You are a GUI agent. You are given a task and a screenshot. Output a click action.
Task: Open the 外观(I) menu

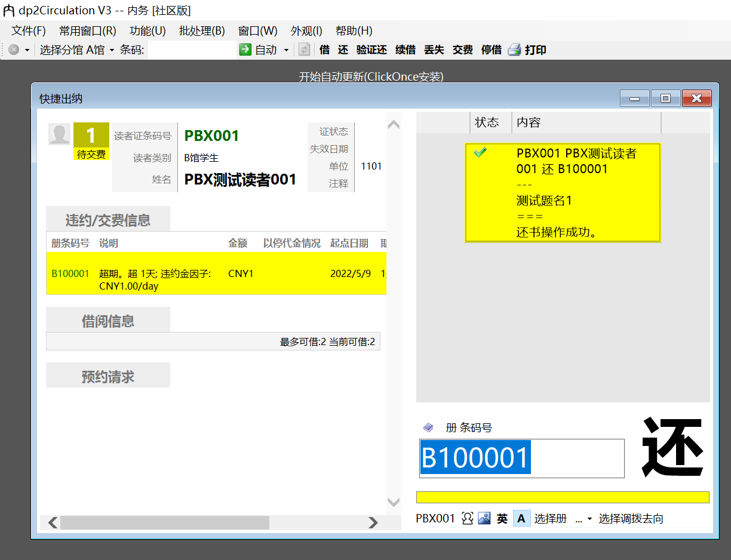tap(306, 31)
